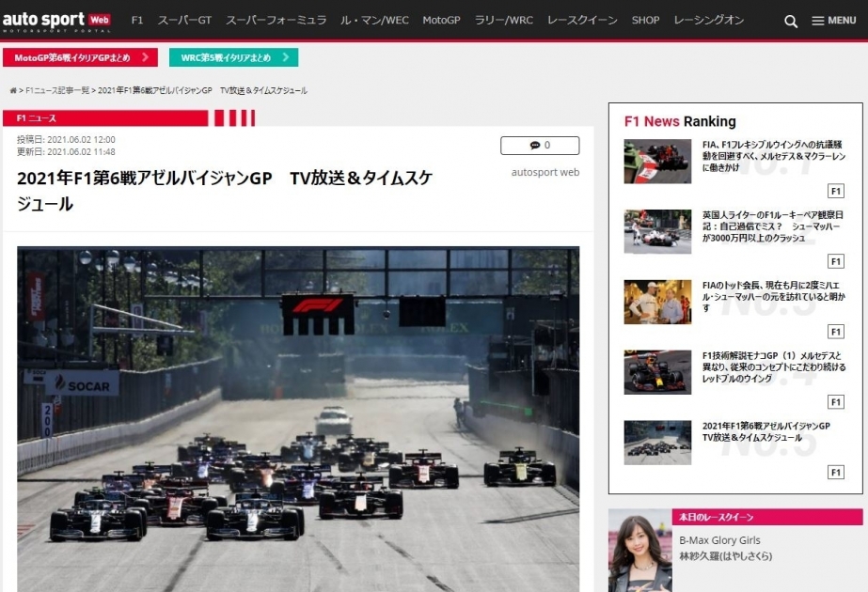
Task: Click the race queen portrait thumbnail
Action: pos(639,551)
